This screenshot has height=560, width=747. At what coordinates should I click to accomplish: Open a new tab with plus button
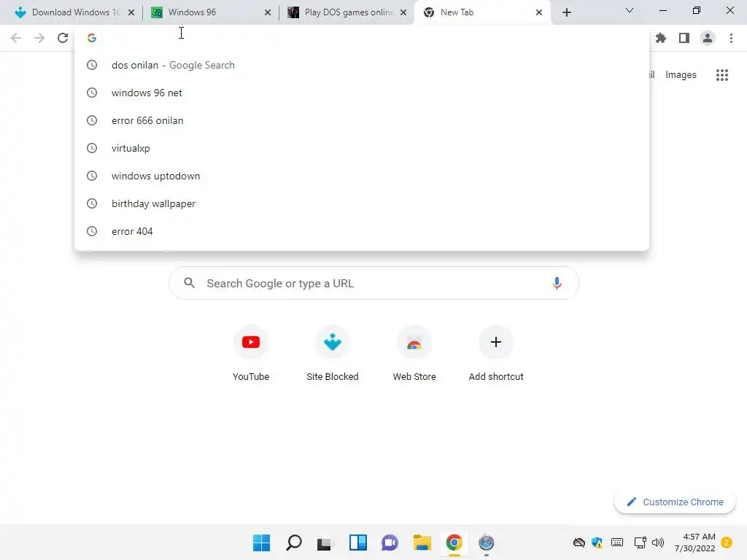(566, 12)
